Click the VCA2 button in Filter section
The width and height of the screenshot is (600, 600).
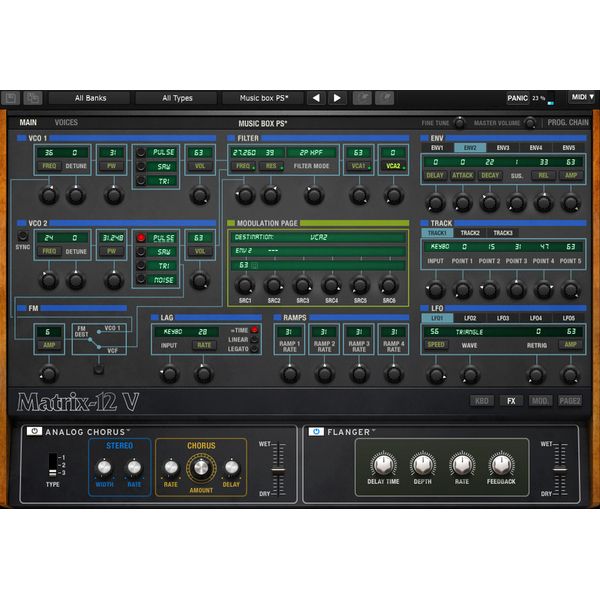393,166
